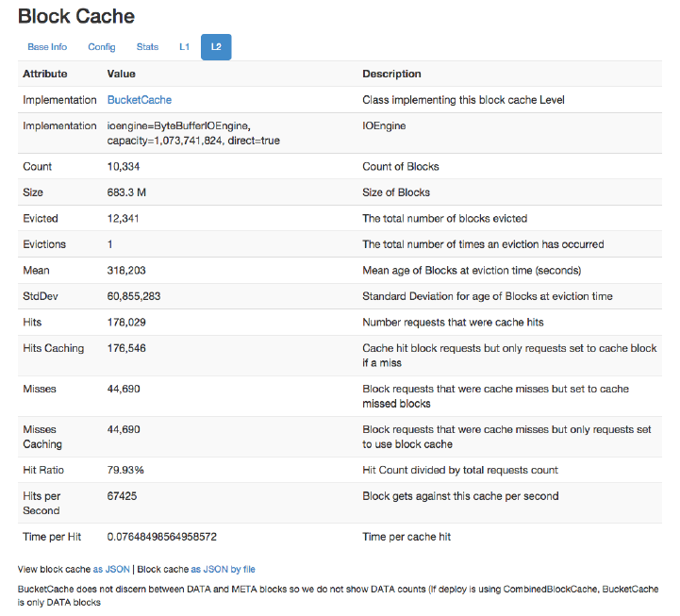The width and height of the screenshot is (680, 616).
Task: Select the Stats tab
Action: click(147, 46)
